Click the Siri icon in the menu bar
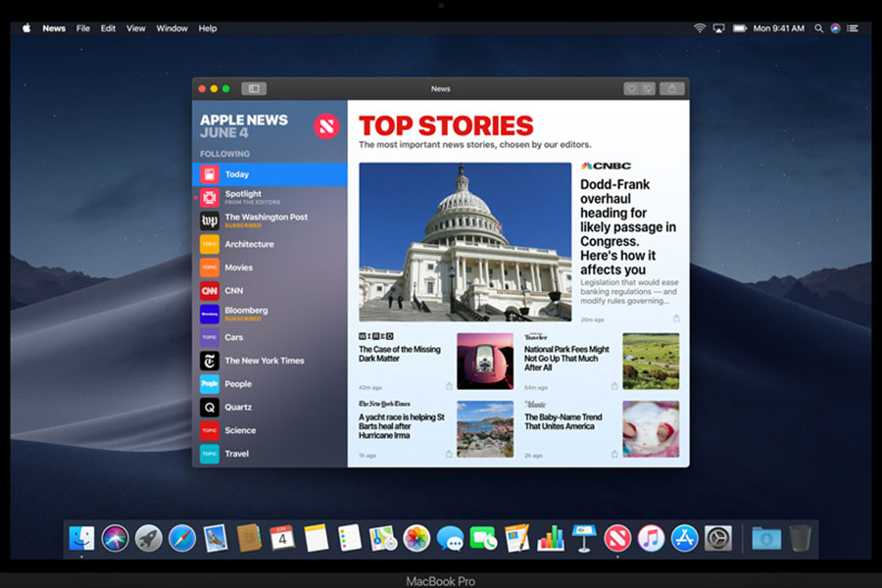Image resolution: width=882 pixels, height=588 pixels. [835, 28]
